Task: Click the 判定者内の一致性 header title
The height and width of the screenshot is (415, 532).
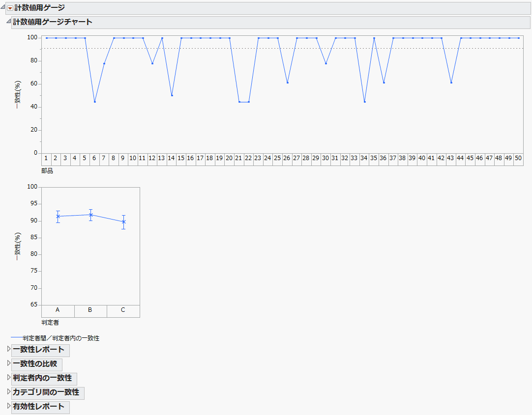Action: pyautogui.click(x=42, y=378)
